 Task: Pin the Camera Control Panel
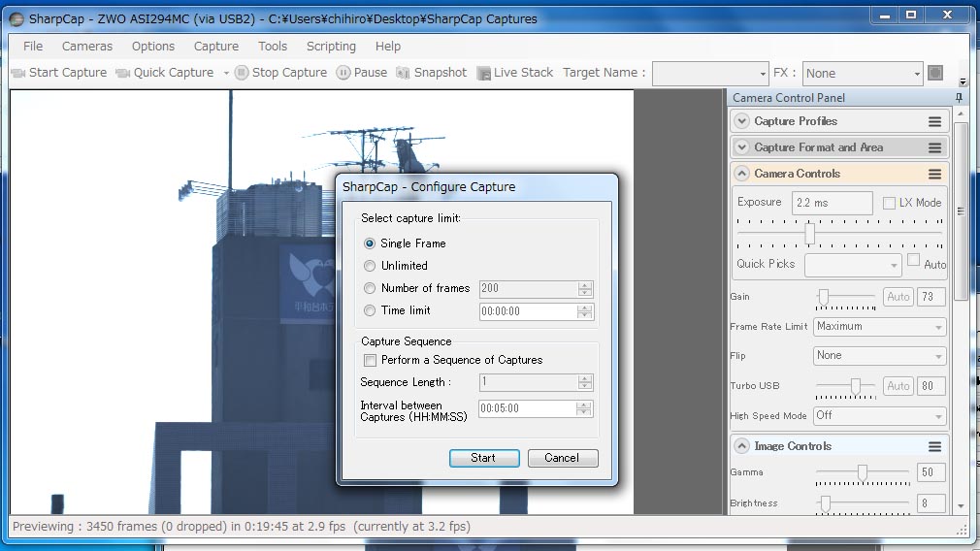click(959, 97)
